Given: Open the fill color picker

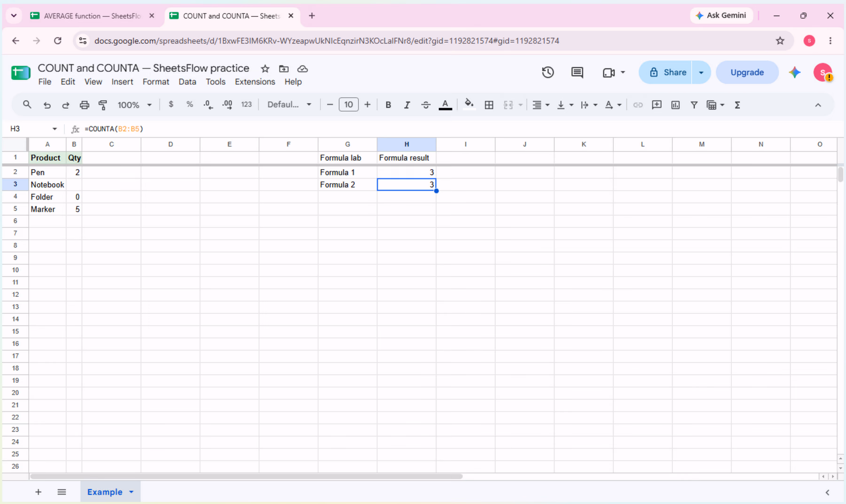Looking at the screenshot, I should click(469, 104).
